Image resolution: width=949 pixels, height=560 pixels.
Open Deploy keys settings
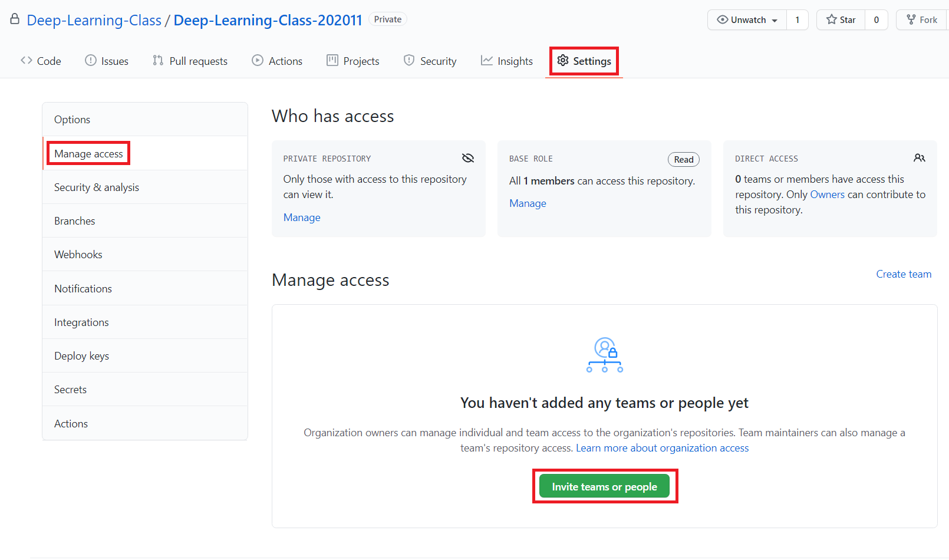[145, 355]
